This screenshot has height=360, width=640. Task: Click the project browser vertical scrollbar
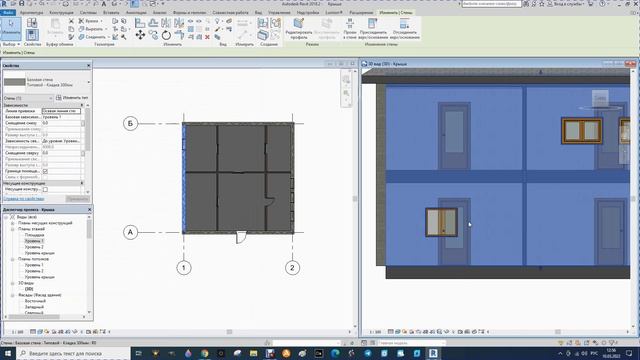pos(89,229)
